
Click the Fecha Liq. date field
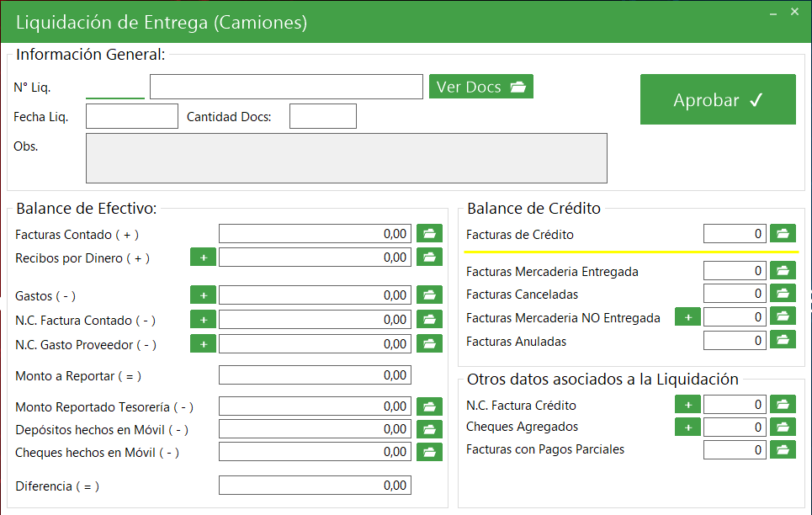[x=132, y=116]
